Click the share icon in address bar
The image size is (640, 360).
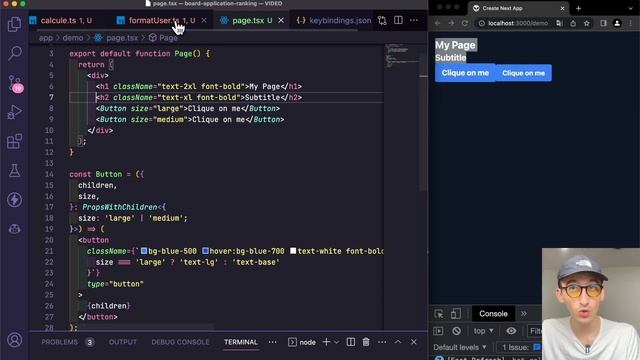point(573,23)
